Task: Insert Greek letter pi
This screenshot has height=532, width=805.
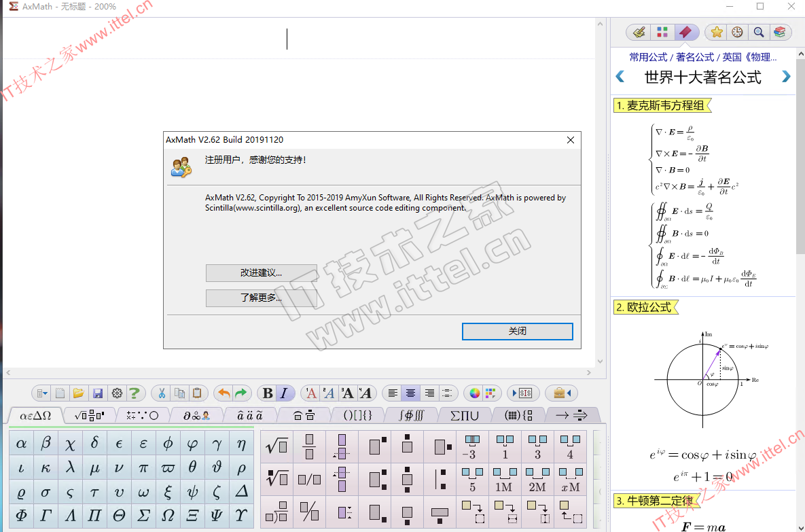Action: click(x=143, y=467)
